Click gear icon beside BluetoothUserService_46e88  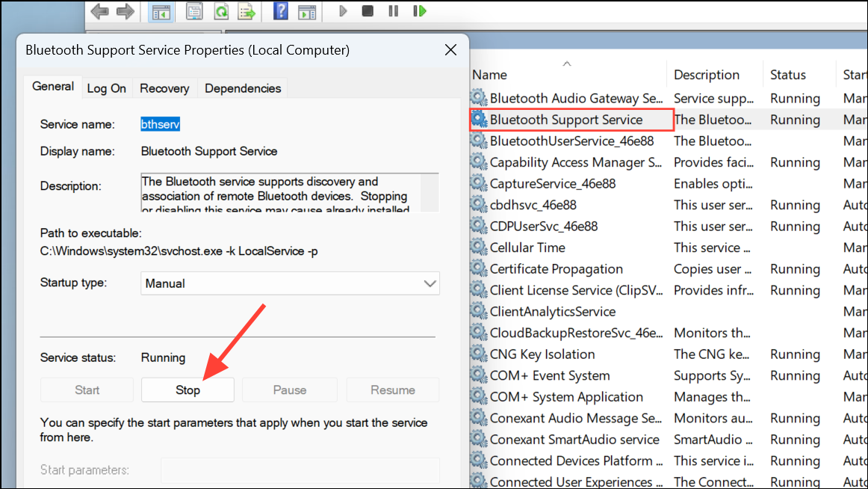(x=479, y=140)
